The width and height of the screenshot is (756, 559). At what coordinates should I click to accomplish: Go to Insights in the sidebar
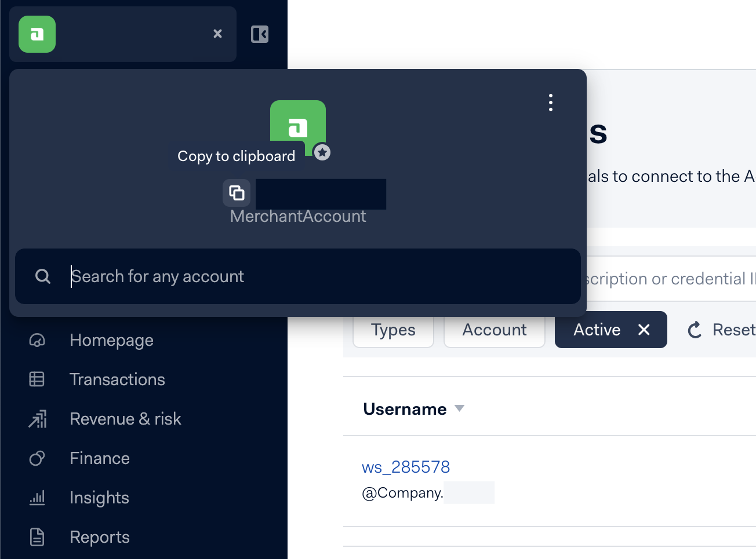tap(99, 498)
